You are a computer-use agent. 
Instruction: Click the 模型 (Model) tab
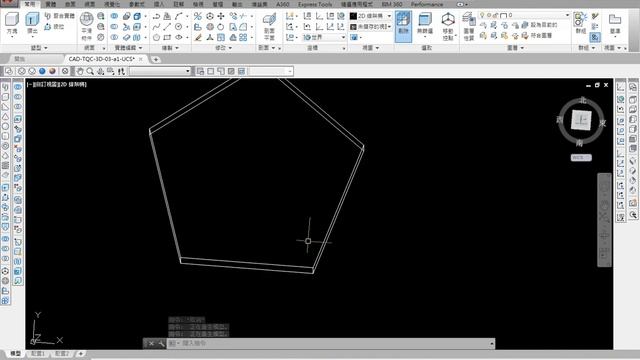(15, 353)
